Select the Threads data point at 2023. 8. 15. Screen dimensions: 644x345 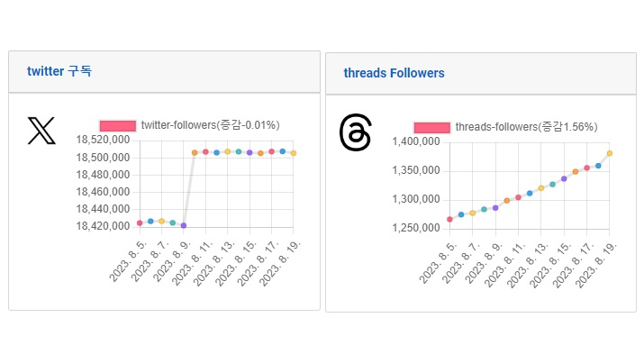(x=564, y=178)
